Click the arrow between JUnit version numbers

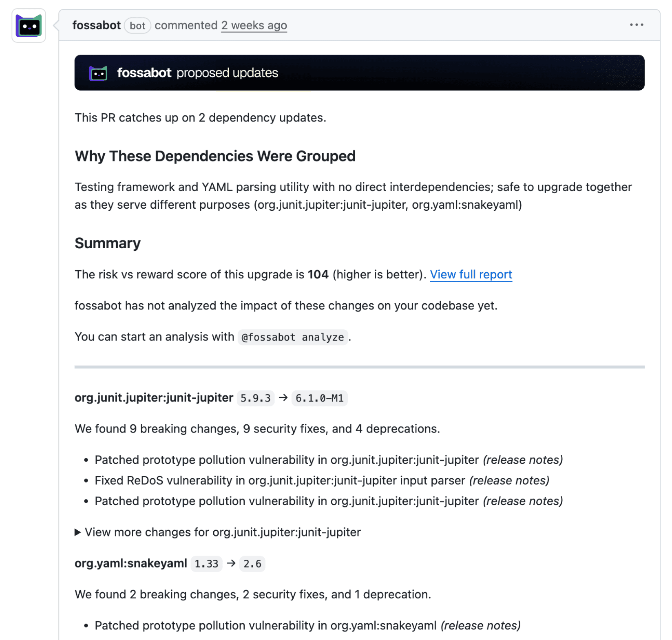[x=283, y=398]
